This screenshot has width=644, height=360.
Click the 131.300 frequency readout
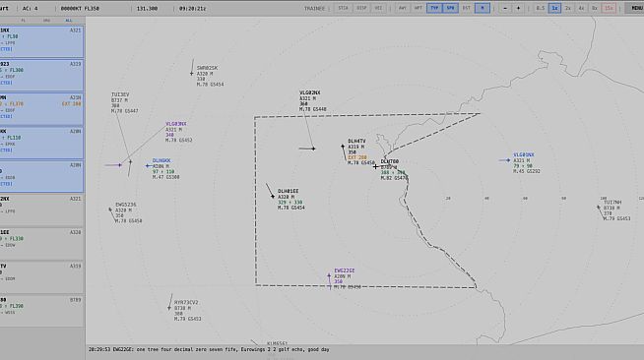[x=147, y=8]
